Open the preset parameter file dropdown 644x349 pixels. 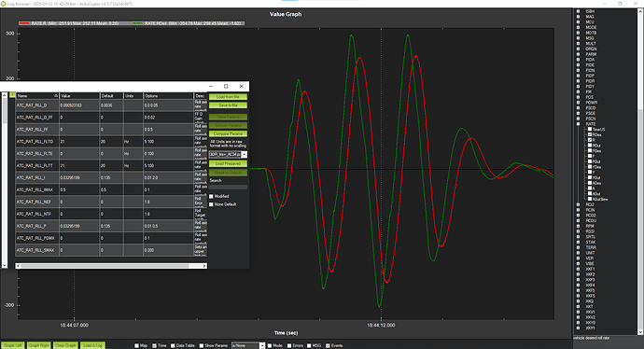(x=228, y=154)
